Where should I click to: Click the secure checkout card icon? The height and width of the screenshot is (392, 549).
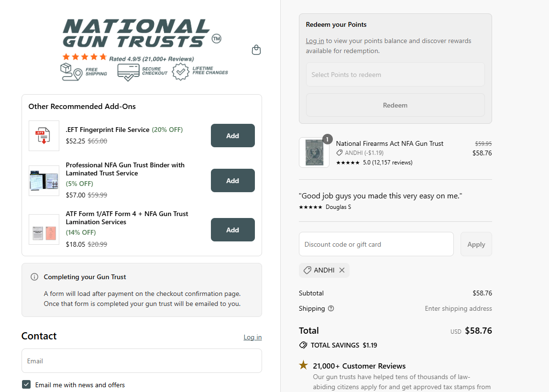[x=128, y=72]
